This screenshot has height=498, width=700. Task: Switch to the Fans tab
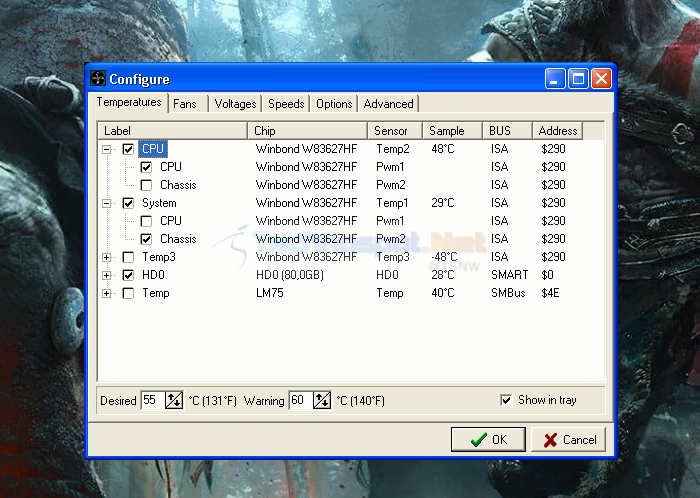point(184,104)
